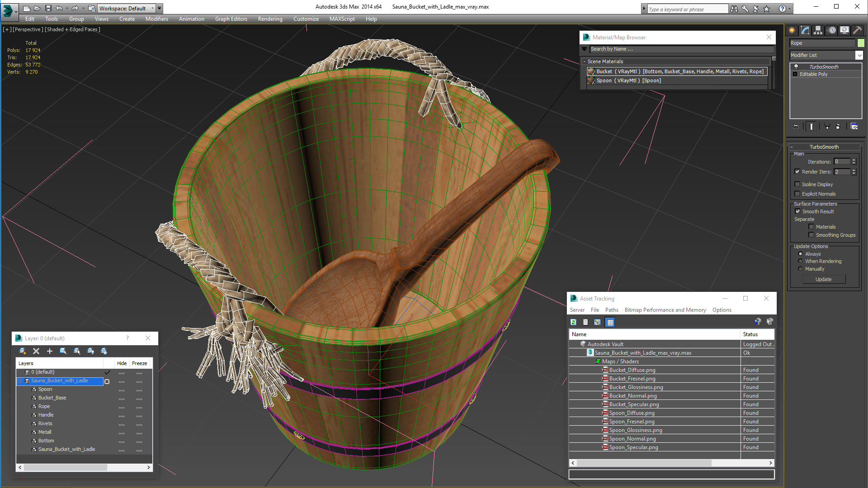Open Bitmap Performance and Memory menu
The height and width of the screenshot is (488, 868).
[x=665, y=310]
